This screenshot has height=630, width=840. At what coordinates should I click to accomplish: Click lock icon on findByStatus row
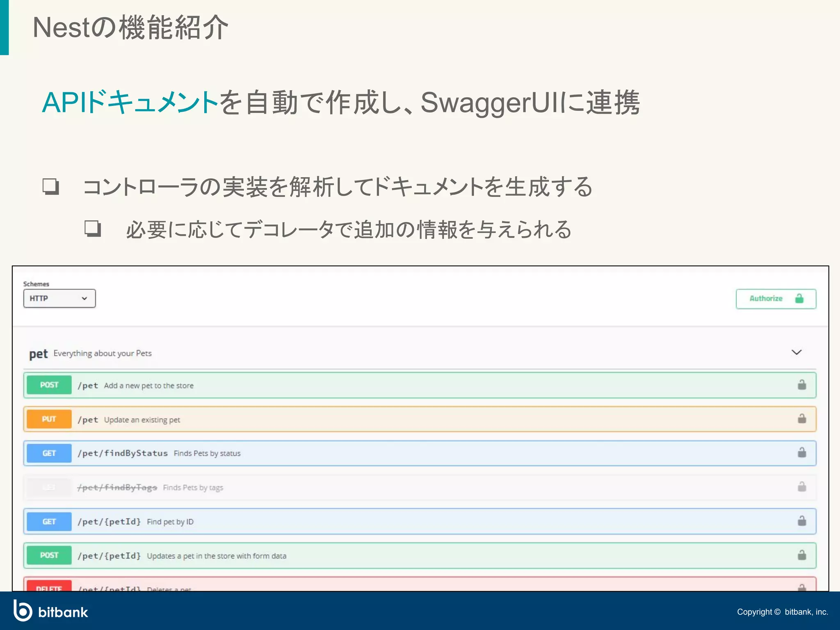tap(802, 452)
